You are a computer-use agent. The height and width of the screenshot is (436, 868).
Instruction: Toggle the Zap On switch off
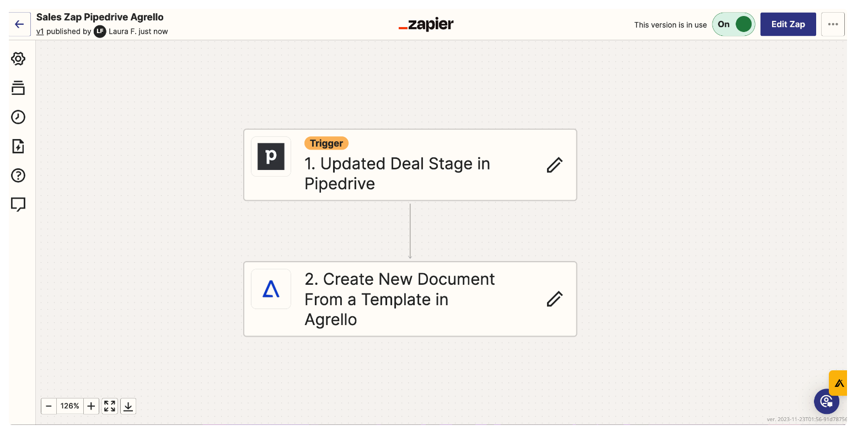click(x=734, y=24)
